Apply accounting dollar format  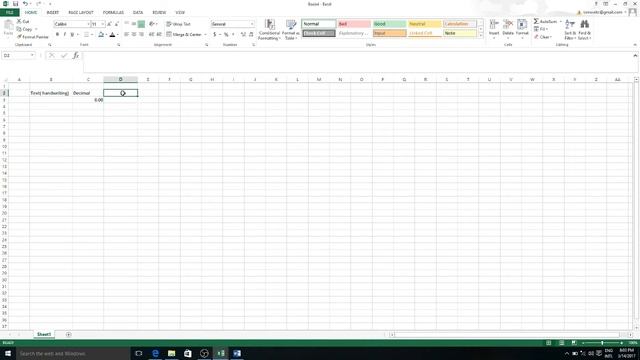click(x=214, y=35)
